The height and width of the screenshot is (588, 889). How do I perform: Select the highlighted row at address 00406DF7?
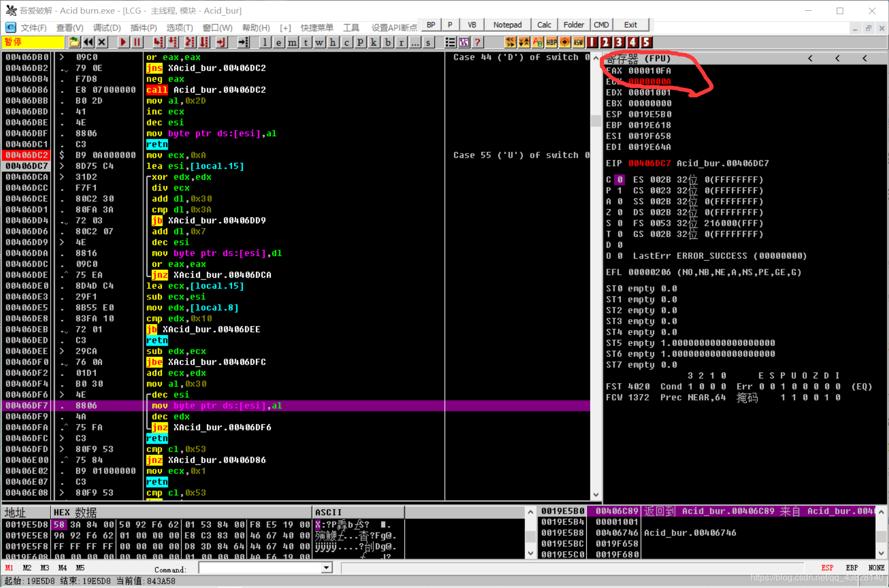[296, 406]
